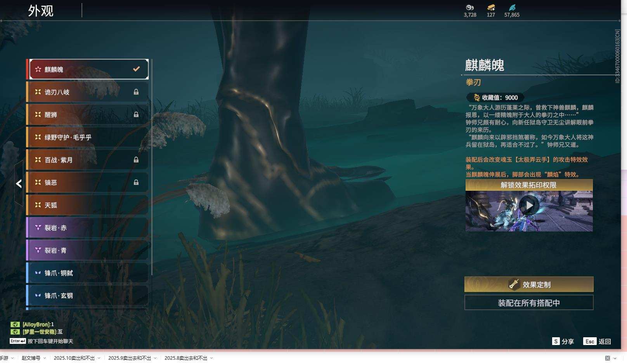The height and width of the screenshot is (364, 627).
Task: Click the purple rarity icon beside 裂岩·青
Action: coord(38,250)
